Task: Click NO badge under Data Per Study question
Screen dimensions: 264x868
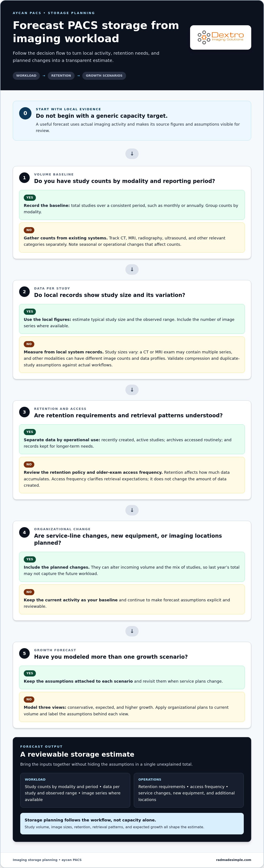Action: pyautogui.click(x=29, y=344)
